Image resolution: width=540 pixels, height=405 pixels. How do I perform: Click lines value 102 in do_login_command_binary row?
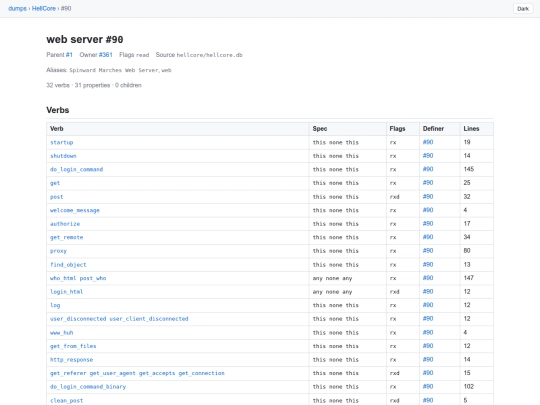point(469,386)
